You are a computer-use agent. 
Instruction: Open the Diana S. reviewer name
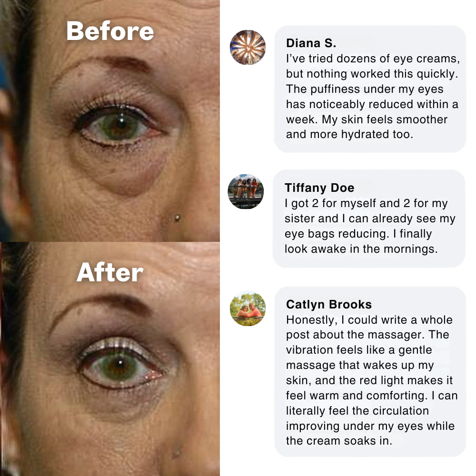point(311,43)
